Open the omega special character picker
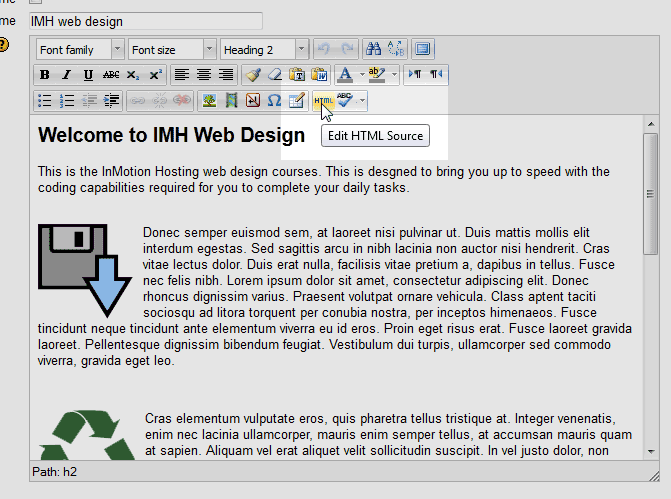The width and height of the screenshot is (671, 499). click(x=274, y=101)
